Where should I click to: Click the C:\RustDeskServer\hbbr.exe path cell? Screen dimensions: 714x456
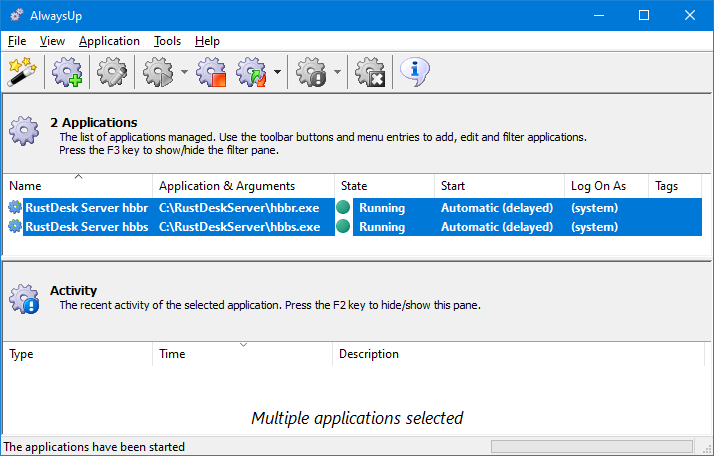(239, 208)
